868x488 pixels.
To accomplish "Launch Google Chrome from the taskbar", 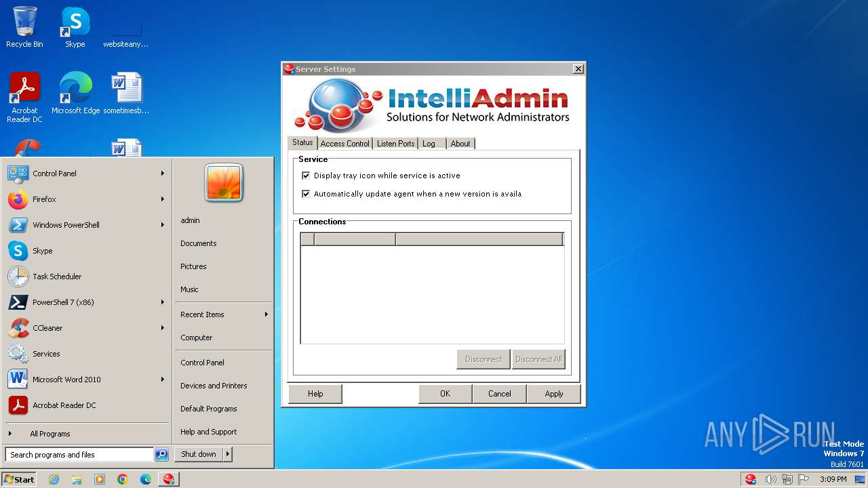I will coord(123,479).
